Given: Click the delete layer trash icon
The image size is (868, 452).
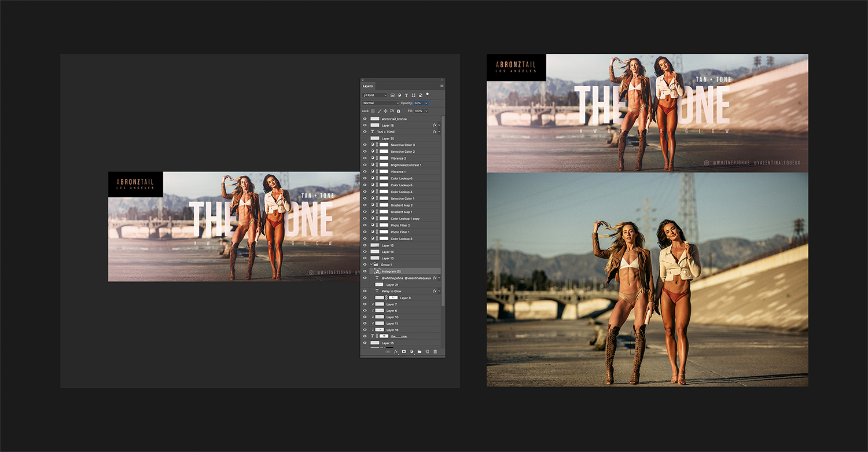Looking at the screenshot, I should pos(435,351).
